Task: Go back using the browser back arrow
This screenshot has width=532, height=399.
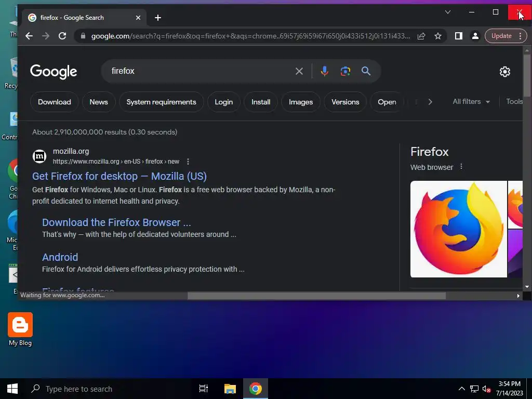Action: 29,36
